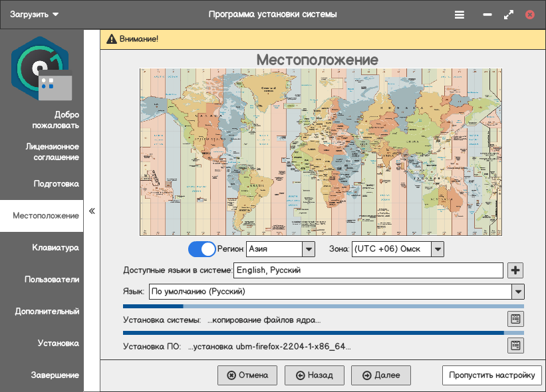
Task: Maximize the installer window
Action: click(x=509, y=15)
